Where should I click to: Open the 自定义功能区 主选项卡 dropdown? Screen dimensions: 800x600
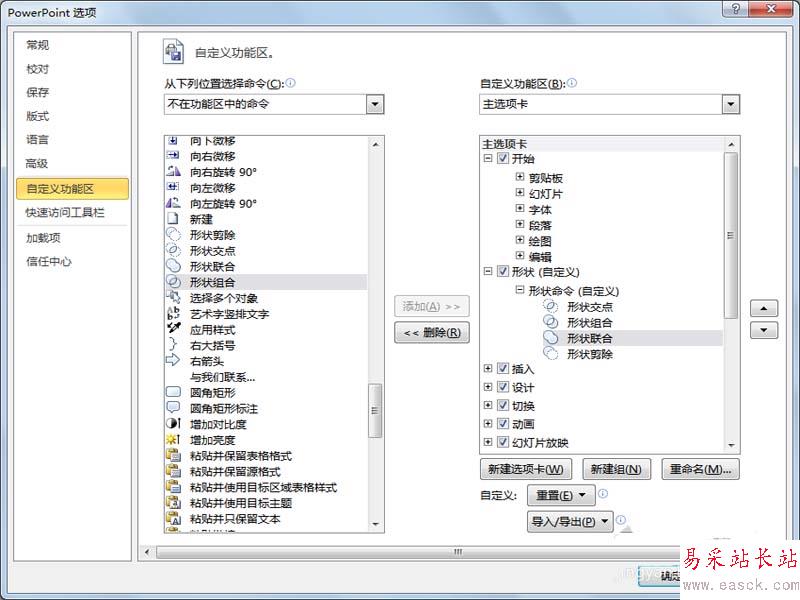tap(731, 104)
